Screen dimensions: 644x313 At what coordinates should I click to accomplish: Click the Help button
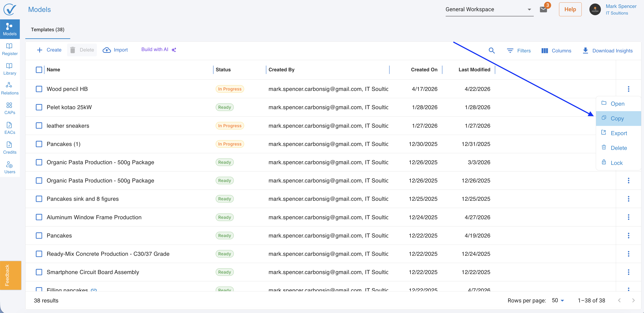pyautogui.click(x=570, y=9)
